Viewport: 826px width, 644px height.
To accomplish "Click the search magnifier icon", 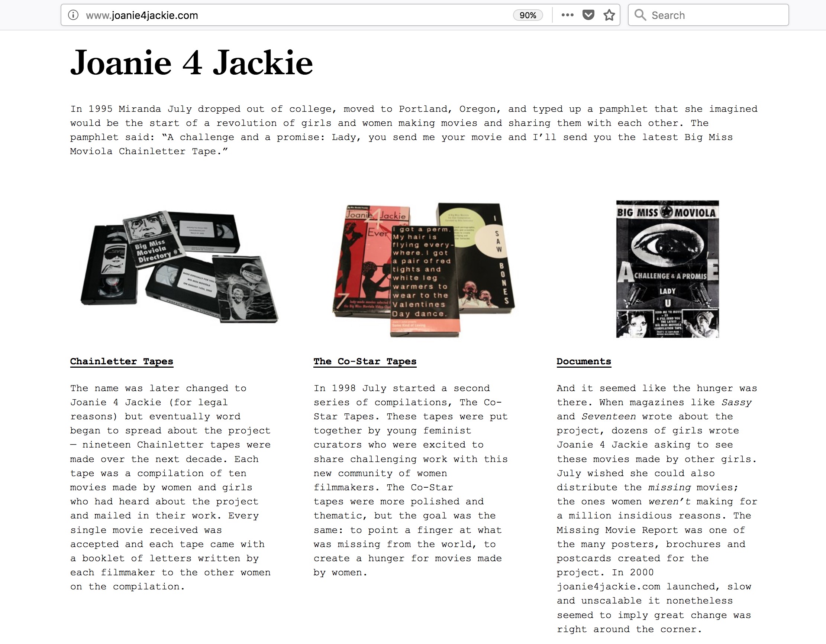I will 640,15.
